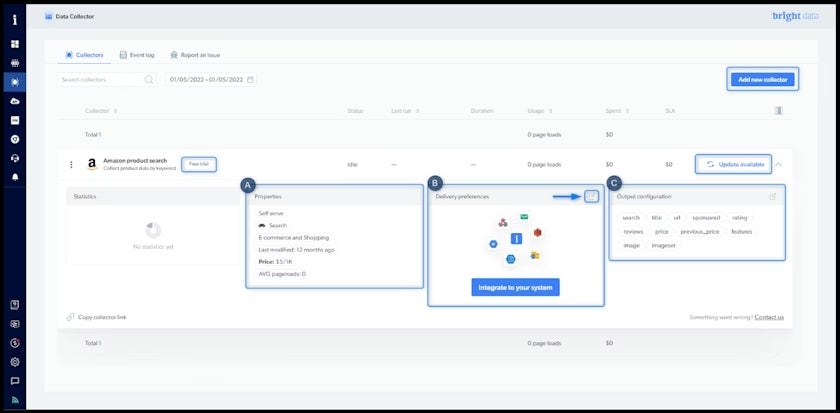Viewport: 840px width, 413px height.
Task: Open the calendar icon in the date range
Action: point(250,79)
